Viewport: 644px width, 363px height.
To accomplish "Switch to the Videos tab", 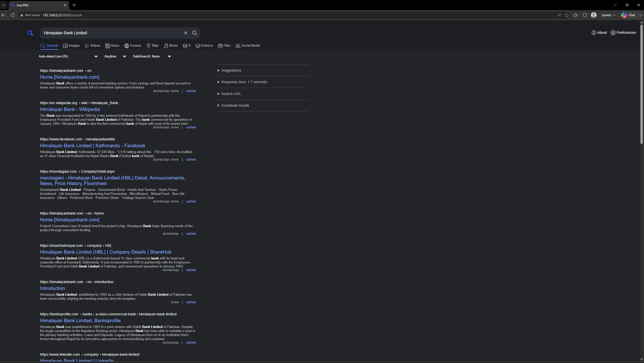I will pyautogui.click(x=93, y=46).
